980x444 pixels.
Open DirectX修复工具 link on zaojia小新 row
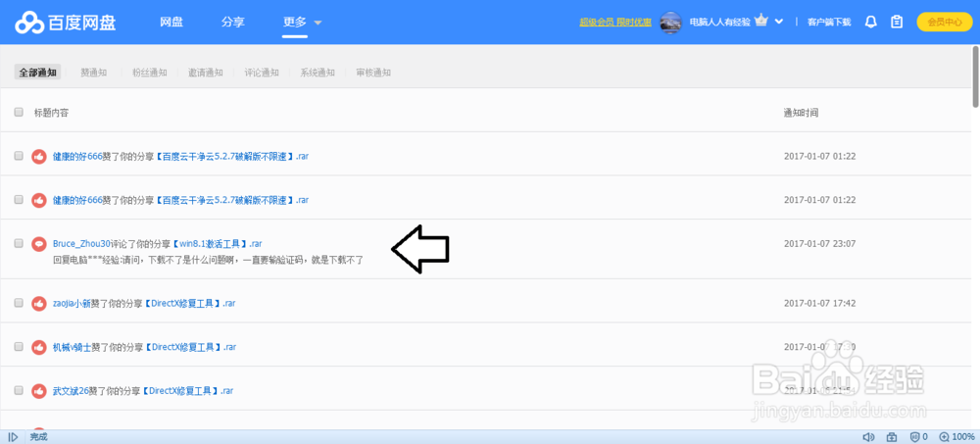[190, 303]
